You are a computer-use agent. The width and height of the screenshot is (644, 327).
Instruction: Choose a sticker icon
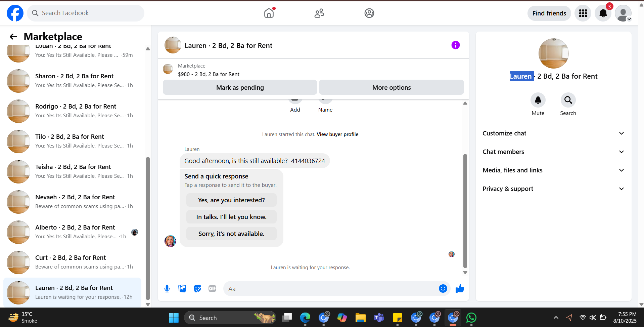coord(197,289)
